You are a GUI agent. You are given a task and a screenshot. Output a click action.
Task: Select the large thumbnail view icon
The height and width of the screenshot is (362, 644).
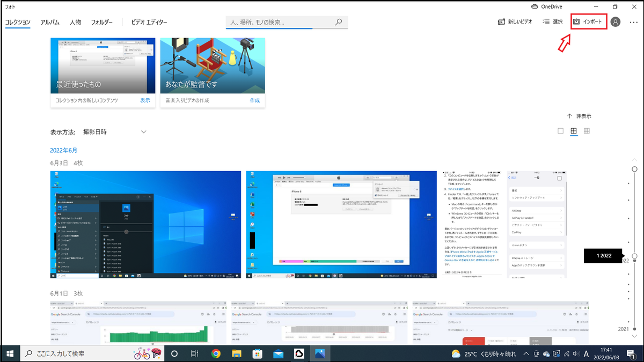pos(561,131)
